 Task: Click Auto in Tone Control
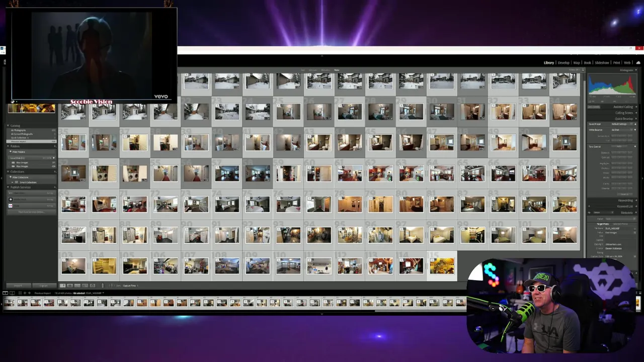tap(619, 146)
